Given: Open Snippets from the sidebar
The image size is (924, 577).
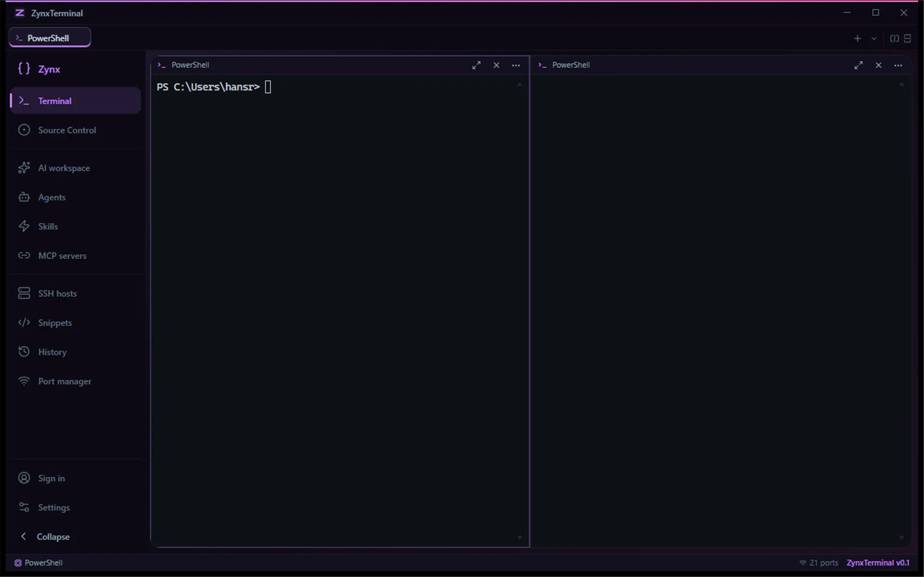Looking at the screenshot, I should [75, 322].
